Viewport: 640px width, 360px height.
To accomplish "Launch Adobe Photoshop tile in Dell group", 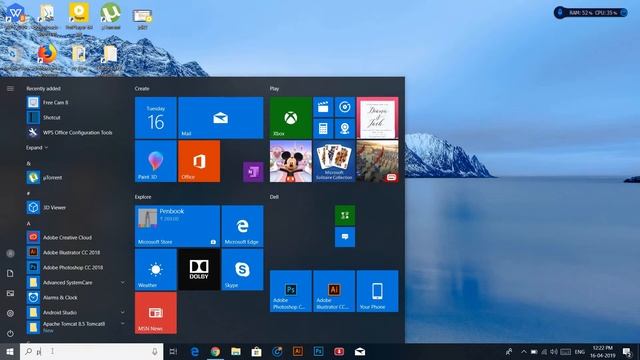I will click(x=291, y=291).
